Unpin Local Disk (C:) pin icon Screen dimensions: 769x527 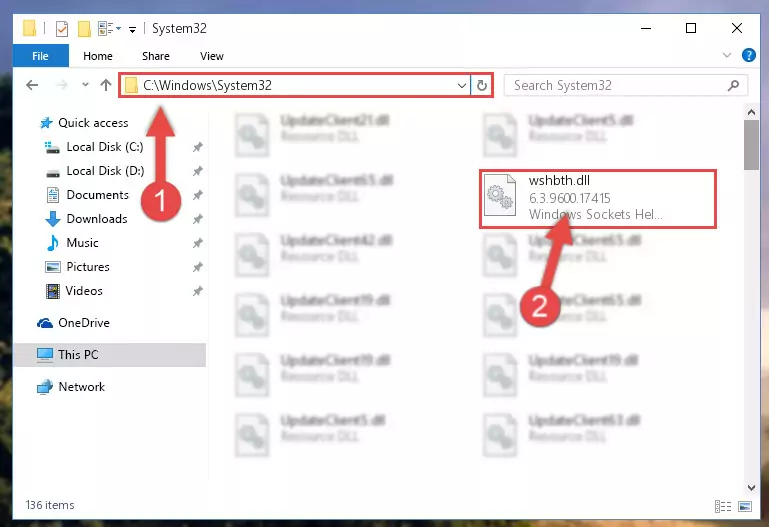click(x=198, y=147)
